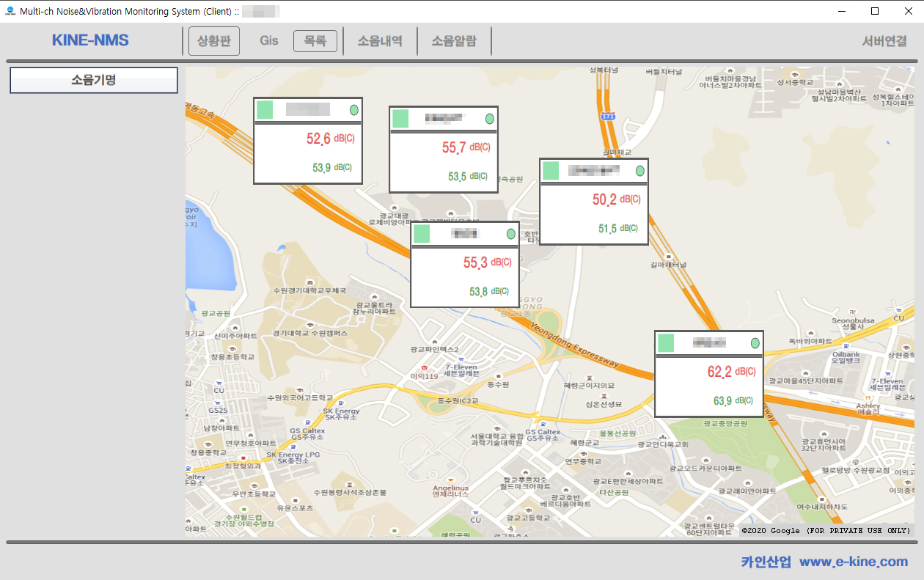Select the 53.8 dB(C) reading

tap(489, 292)
